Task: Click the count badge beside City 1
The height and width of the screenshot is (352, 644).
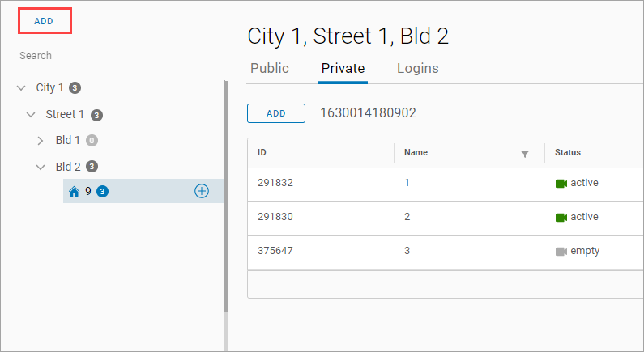Action: pos(75,88)
